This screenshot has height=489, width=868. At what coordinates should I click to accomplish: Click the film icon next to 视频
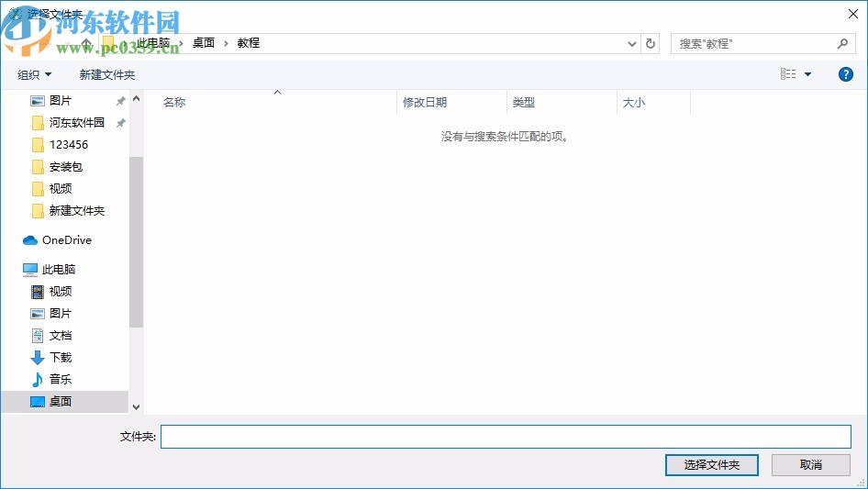pyautogui.click(x=37, y=292)
